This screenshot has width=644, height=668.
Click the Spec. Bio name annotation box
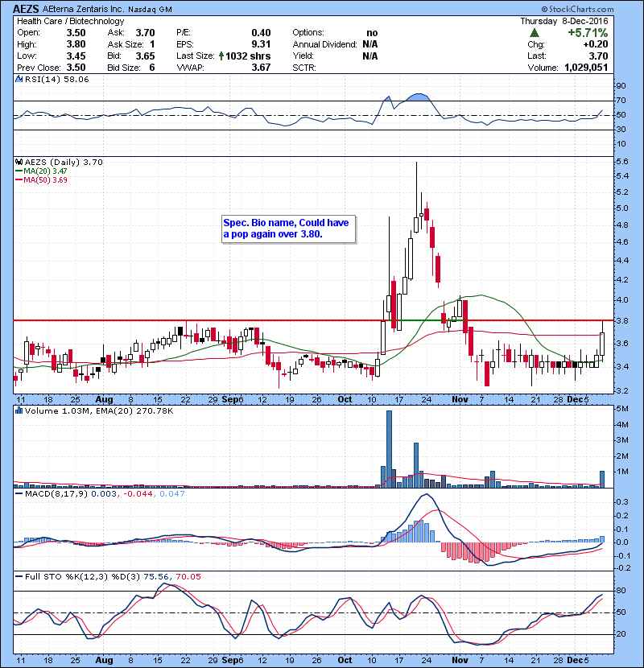click(288, 229)
